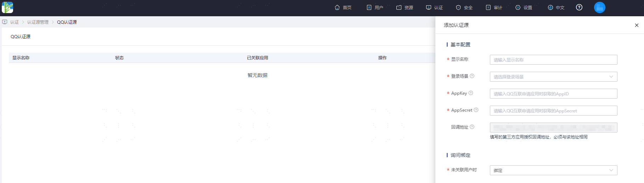Open the 用户 menu
644x183 pixels.
tap(375, 7)
